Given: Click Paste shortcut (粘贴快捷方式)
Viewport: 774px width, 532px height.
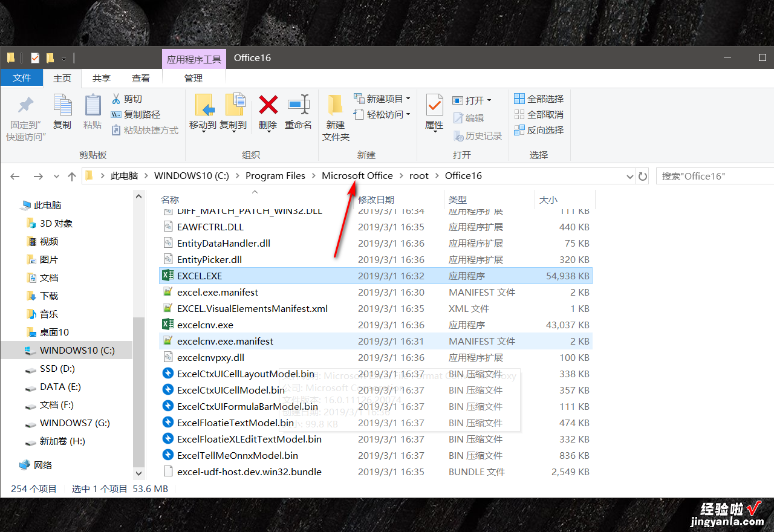Looking at the screenshot, I should 145,130.
